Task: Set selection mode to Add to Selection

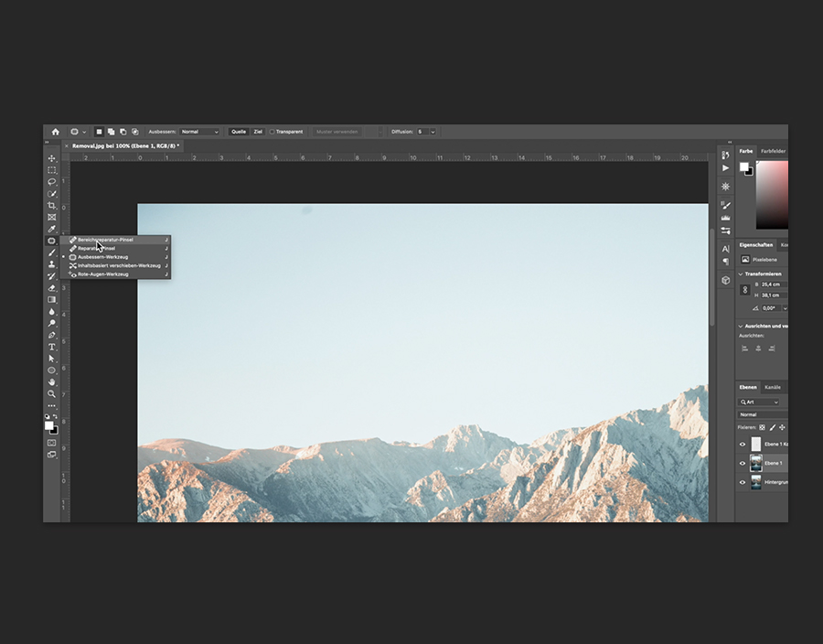Action: pos(112,132)
